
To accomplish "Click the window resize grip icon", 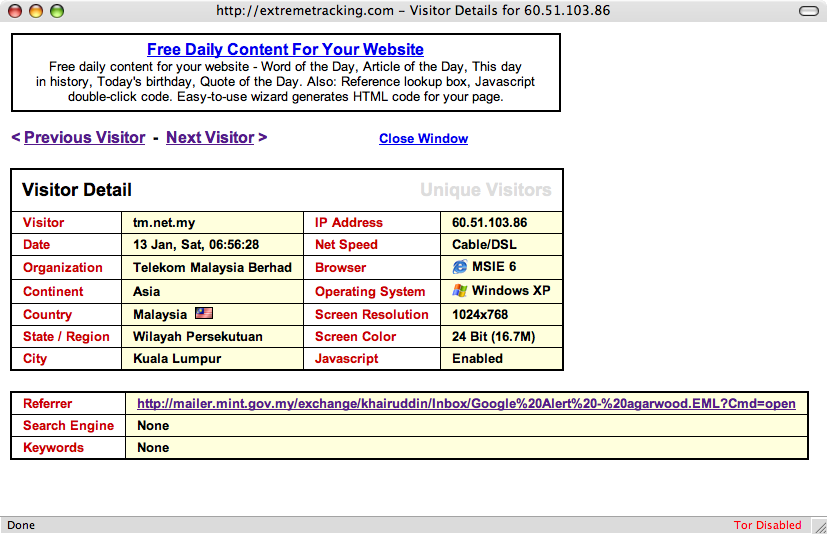I will coord(819,526).
